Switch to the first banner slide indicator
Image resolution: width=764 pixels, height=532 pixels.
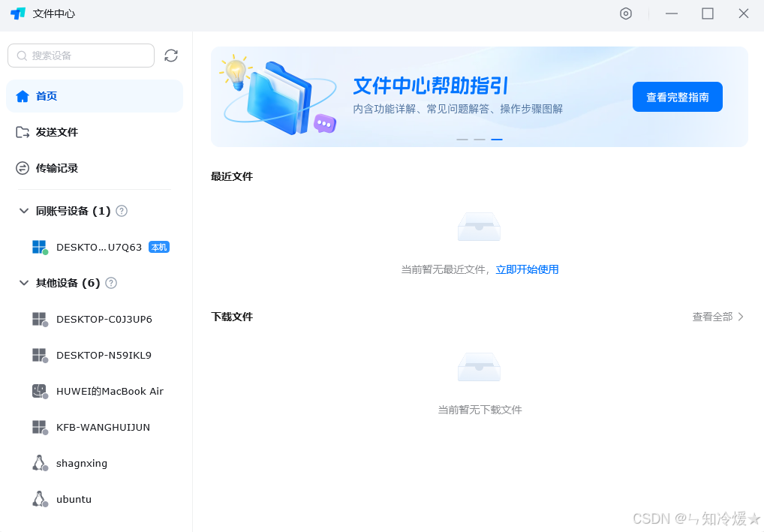pyautogui.click(x=462, y=140)
